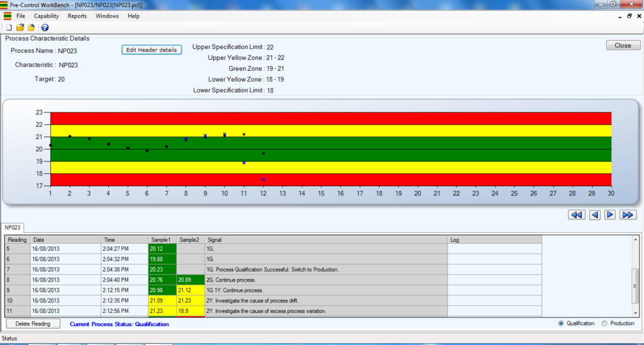Click the striped app icon beside File menu
The image size is (644, 345).
click(x=7, y=16)
